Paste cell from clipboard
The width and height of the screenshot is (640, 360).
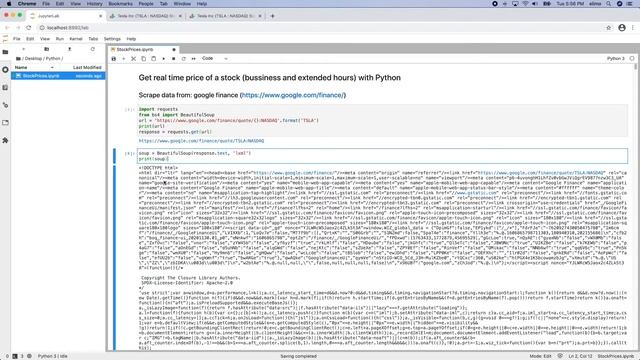coord(153,59)
